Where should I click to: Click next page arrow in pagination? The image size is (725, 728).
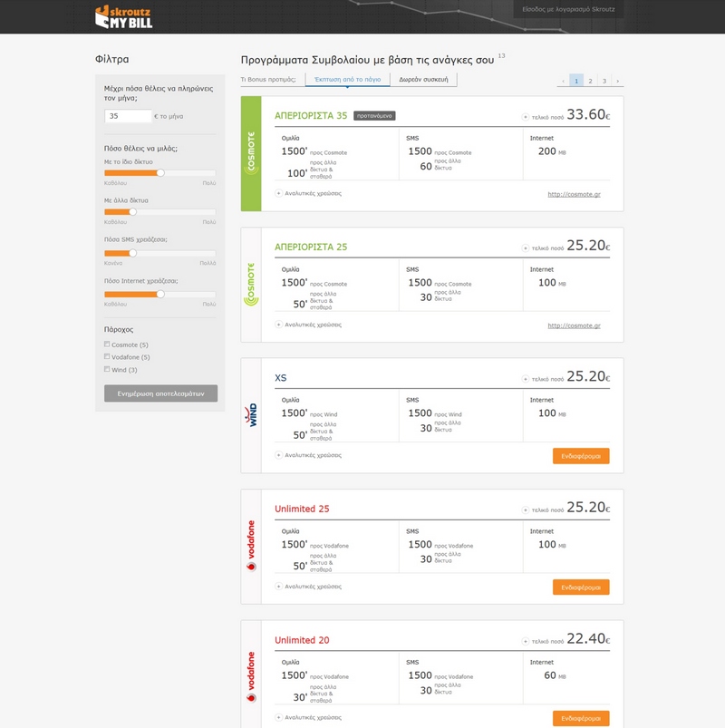coord(617,81)
